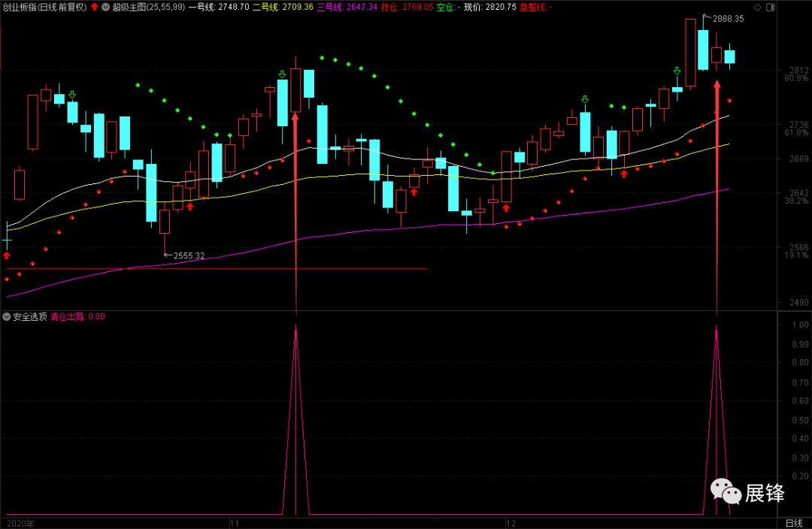This screenshot has width=812, height=529.
Task: Toggle the side panel icon at top right
Action: tap(770, 8)
